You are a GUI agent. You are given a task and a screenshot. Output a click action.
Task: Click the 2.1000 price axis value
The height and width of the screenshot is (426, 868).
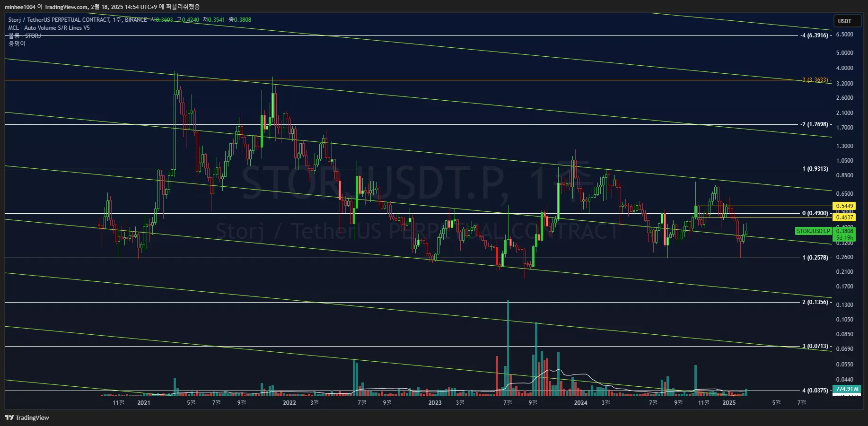coord(845,113)
